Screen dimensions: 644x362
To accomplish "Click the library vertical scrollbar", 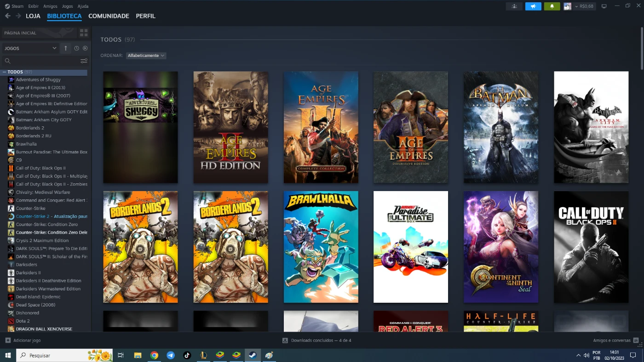I will point(642,48).
